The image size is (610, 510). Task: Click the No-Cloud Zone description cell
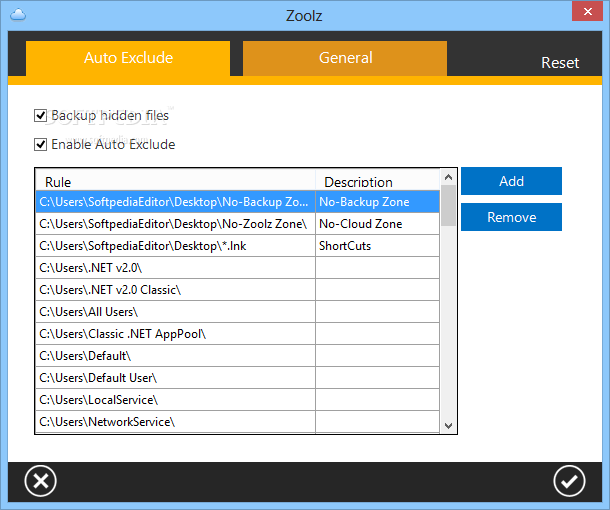pyautogui.click(x=378, y=224)
